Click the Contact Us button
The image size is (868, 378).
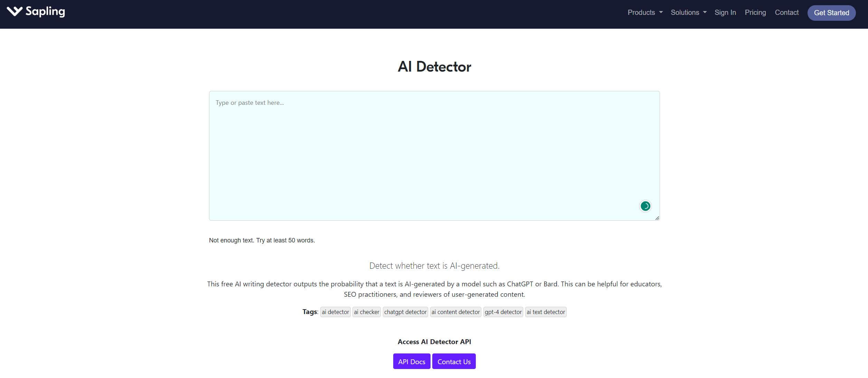tap(453, 361)
